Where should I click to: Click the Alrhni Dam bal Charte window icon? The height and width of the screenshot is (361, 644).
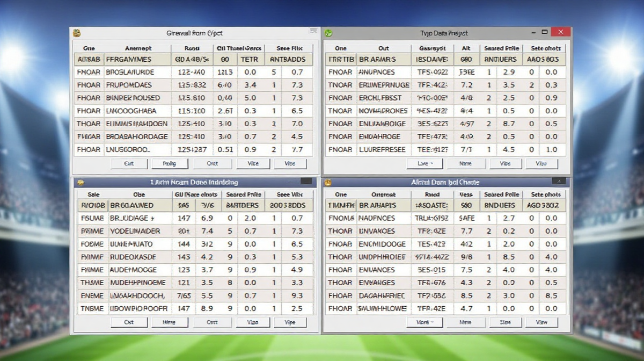pos(328,183)
